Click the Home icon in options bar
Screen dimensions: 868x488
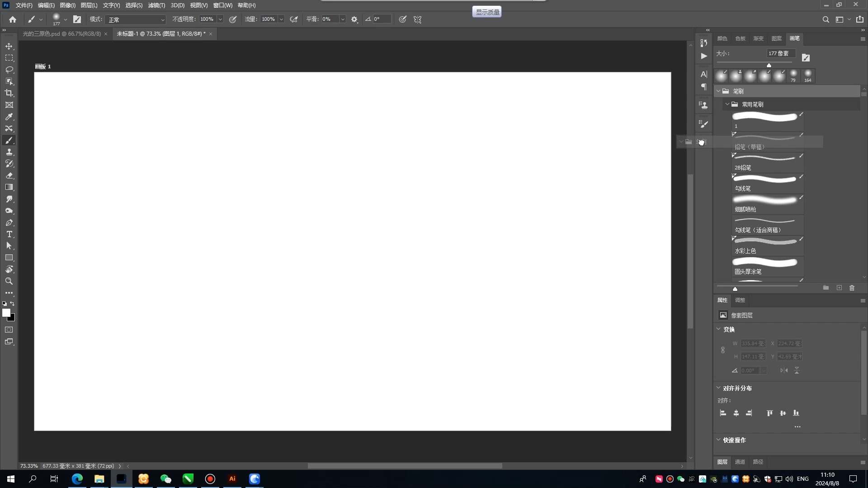[x=13, y=19]
